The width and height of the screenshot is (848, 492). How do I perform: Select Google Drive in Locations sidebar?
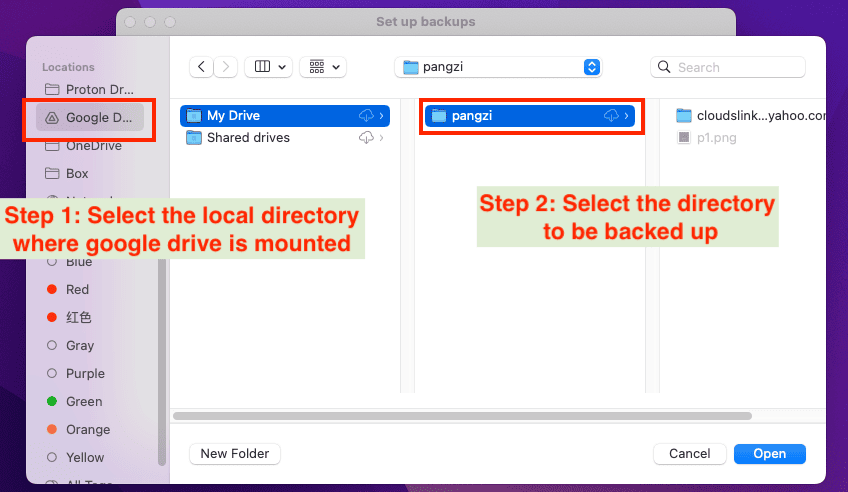click(90, 117)
